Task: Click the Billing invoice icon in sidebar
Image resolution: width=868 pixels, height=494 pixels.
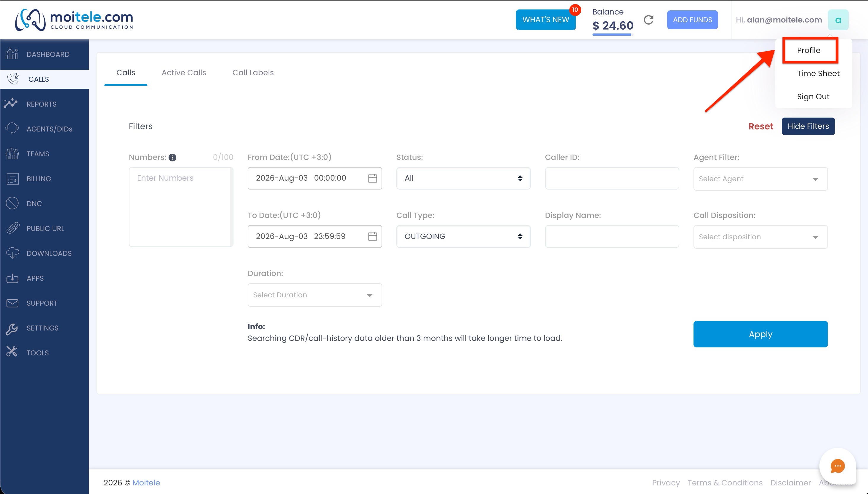Action: point(12,179)
